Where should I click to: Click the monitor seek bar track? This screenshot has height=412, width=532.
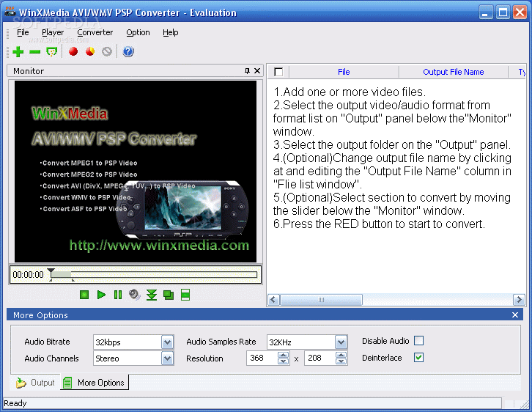155,274
